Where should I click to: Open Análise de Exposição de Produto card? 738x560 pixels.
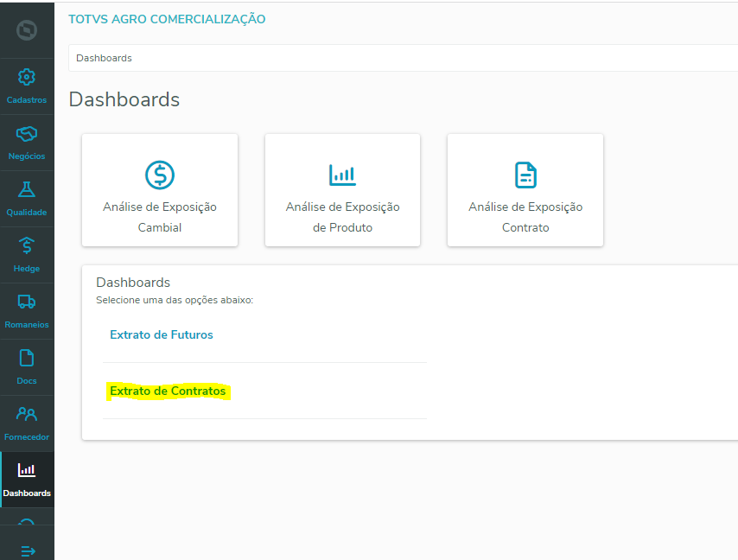[342, 190]
